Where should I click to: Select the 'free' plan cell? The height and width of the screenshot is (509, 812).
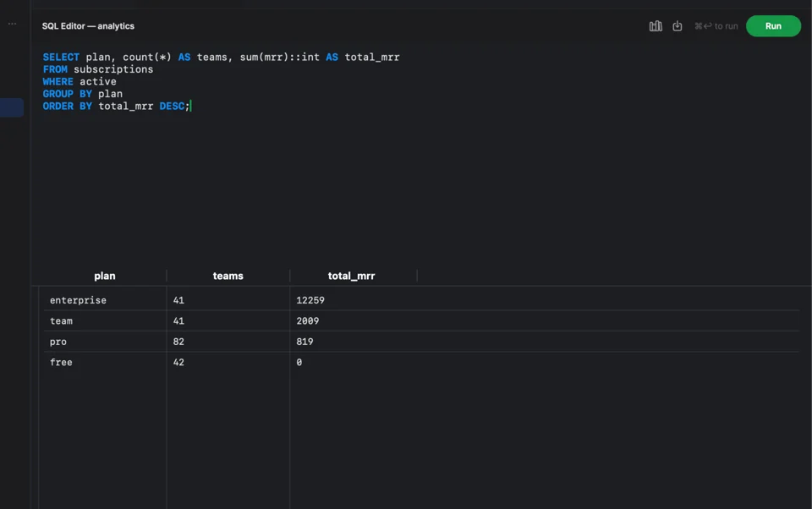click(x=61, y=363)
